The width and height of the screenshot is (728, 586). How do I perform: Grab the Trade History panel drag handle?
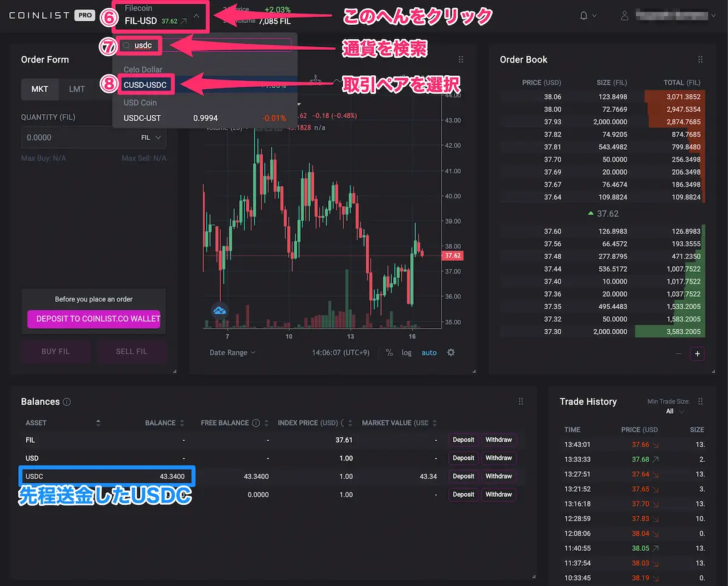[701, 402]
